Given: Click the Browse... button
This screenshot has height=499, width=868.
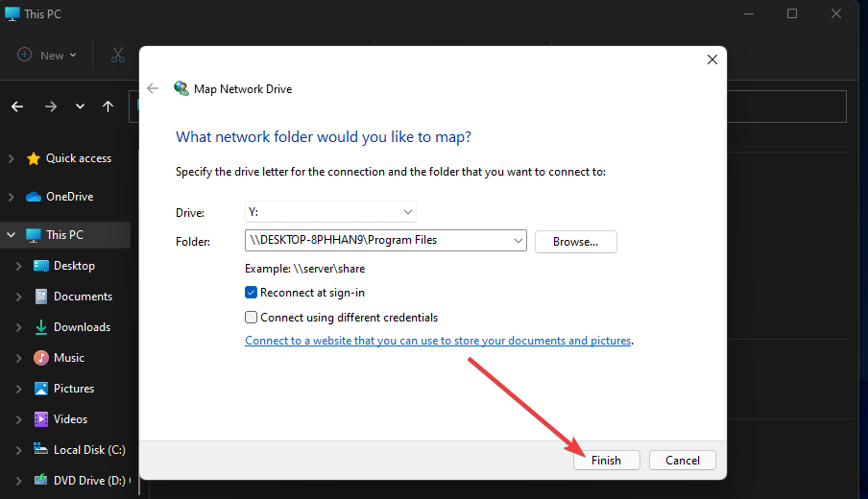Looking at the screenshot, I should pyautogui.click(x=575, y=242).
